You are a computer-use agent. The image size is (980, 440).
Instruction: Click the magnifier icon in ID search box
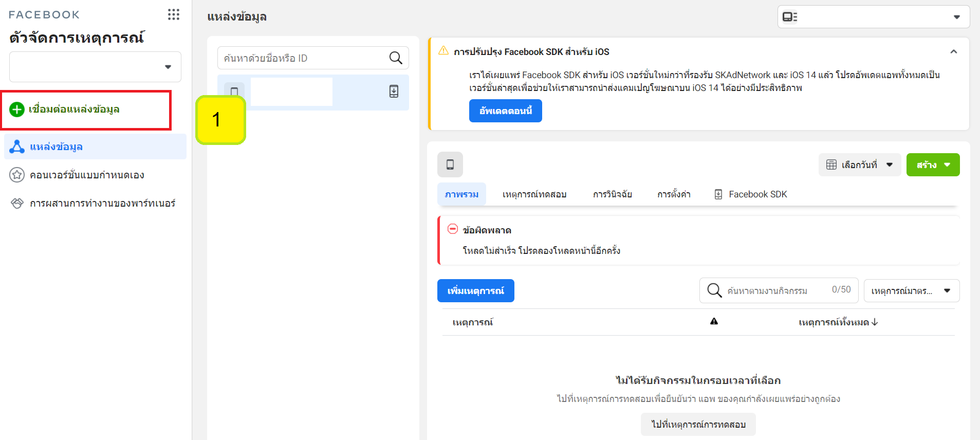396,58
